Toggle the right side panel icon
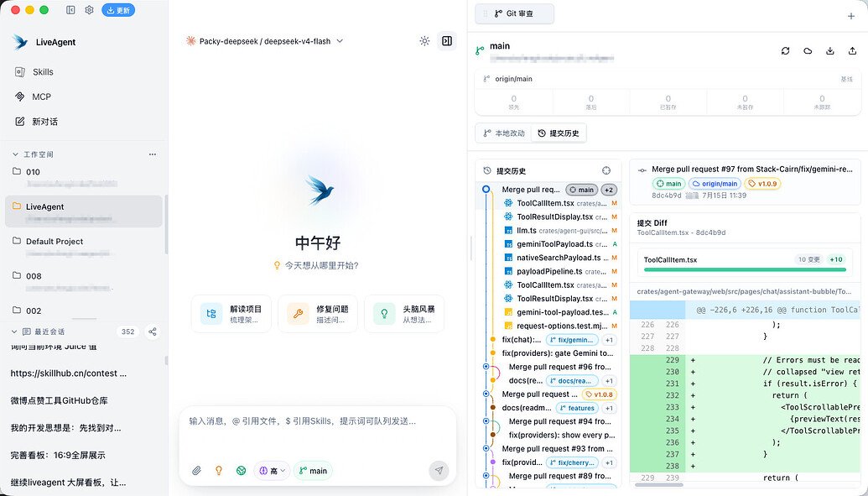Image resolution: width=868 pixels, height=496 pixels. coord(447,41)
